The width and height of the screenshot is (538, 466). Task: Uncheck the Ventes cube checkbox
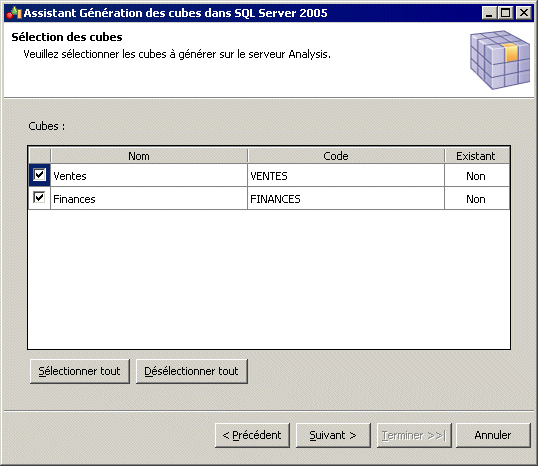click(x=39, y=175)
